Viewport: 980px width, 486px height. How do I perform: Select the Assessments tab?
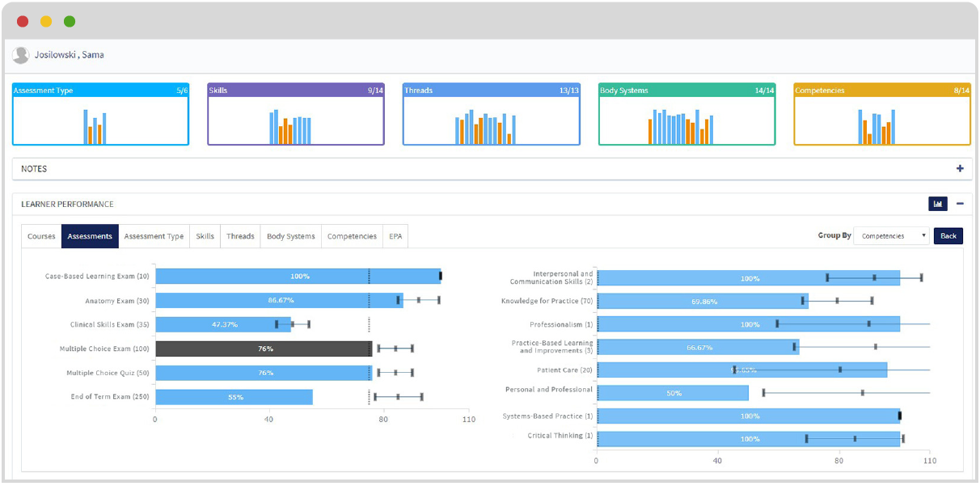90,236
